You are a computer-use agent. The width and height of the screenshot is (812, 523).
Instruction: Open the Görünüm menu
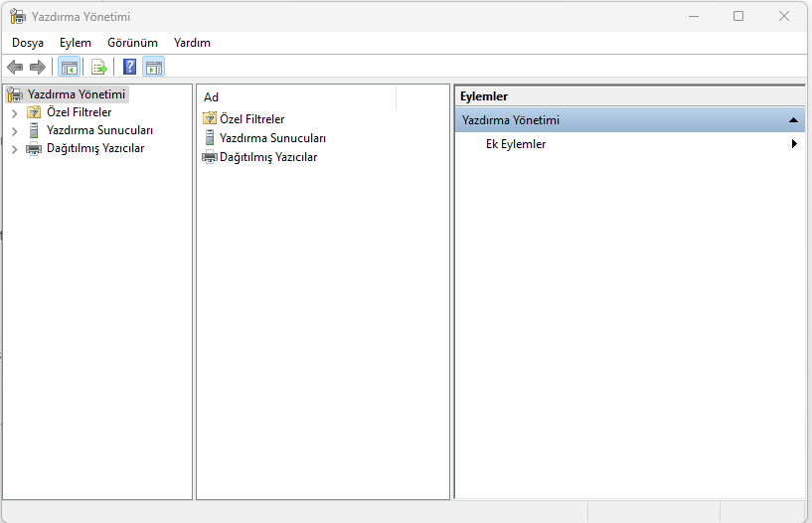pos(132,43)
